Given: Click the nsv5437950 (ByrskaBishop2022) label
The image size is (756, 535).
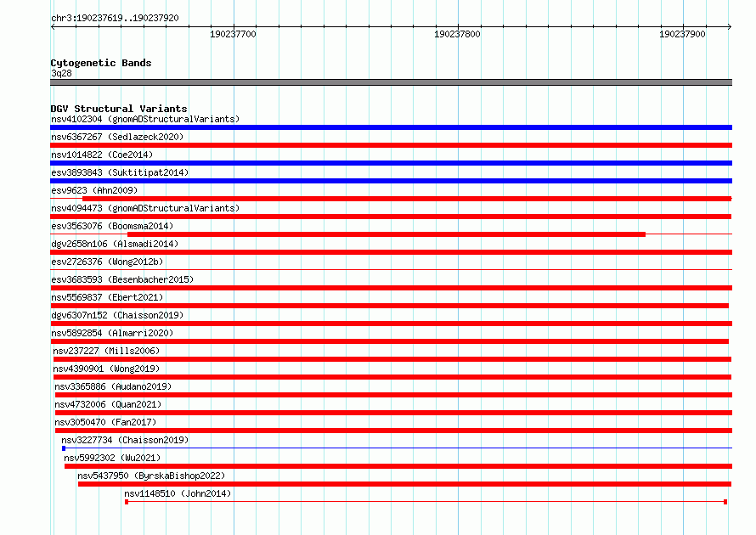Looking at the screenshot, I should tap(151, 476).
